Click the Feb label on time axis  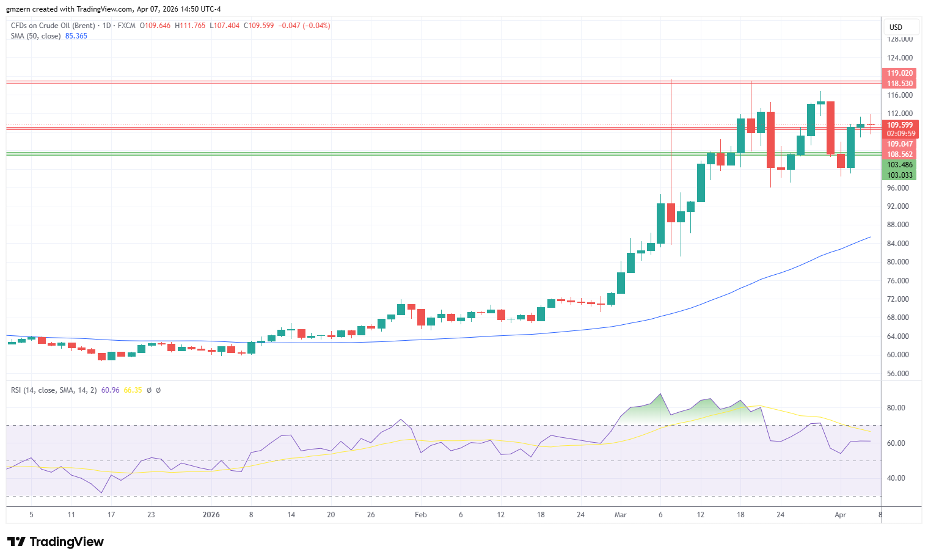(421, 515)
